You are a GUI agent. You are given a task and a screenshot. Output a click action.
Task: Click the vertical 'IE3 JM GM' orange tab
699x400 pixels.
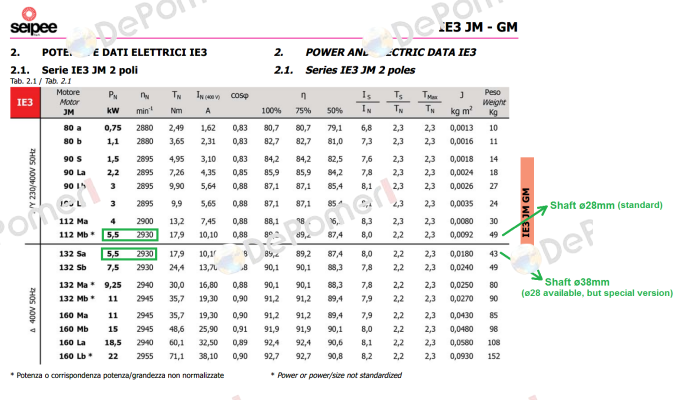pos(527,200)
